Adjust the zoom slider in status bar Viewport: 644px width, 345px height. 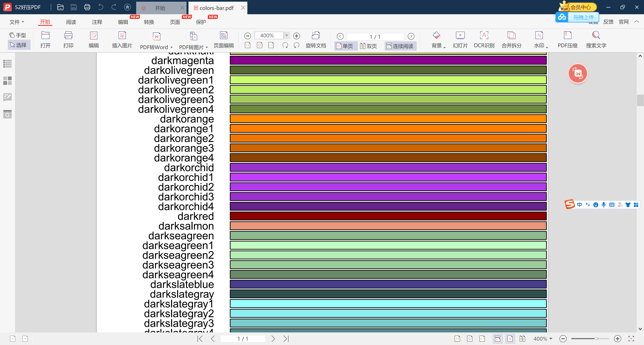coord(596,339)
